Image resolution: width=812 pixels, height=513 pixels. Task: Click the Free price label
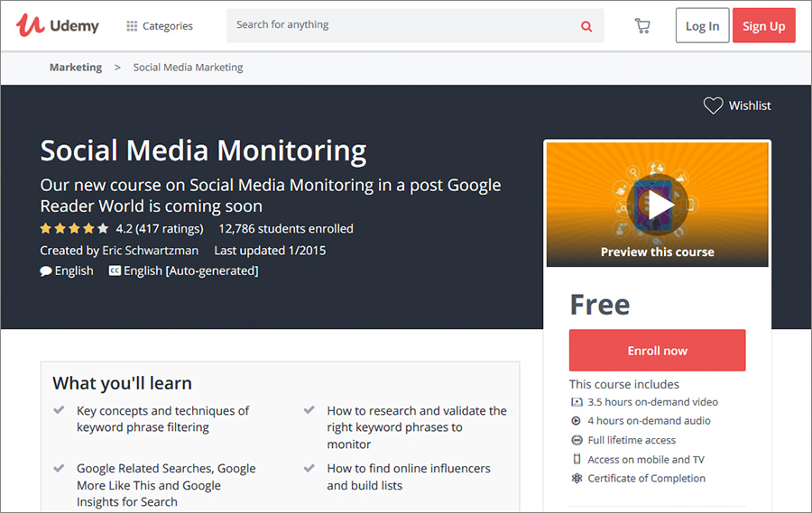coord(600,305)
